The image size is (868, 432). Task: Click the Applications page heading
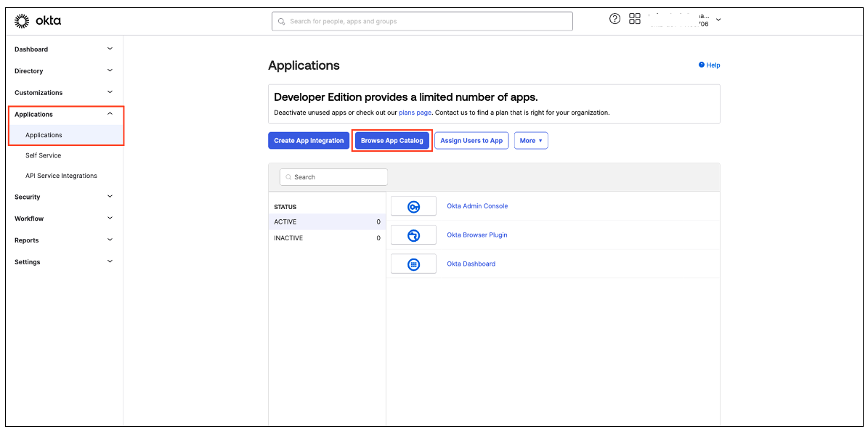304,65
